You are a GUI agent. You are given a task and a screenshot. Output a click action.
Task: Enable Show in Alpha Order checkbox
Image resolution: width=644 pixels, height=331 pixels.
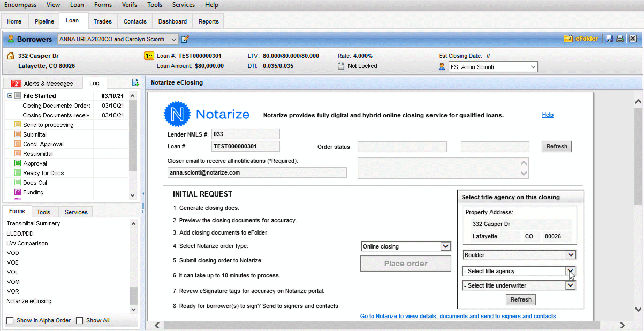[x=10, y=320]
